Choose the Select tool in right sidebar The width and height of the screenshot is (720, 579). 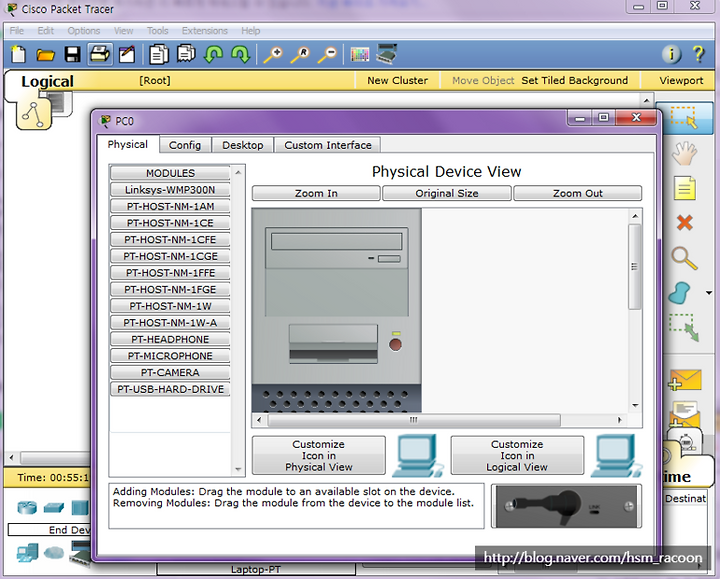684,117
